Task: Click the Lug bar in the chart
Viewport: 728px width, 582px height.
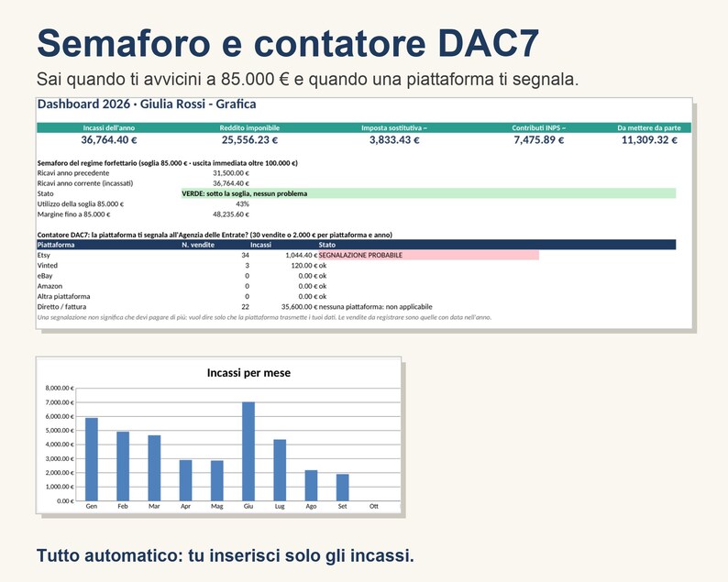Action: pos(280,470)
